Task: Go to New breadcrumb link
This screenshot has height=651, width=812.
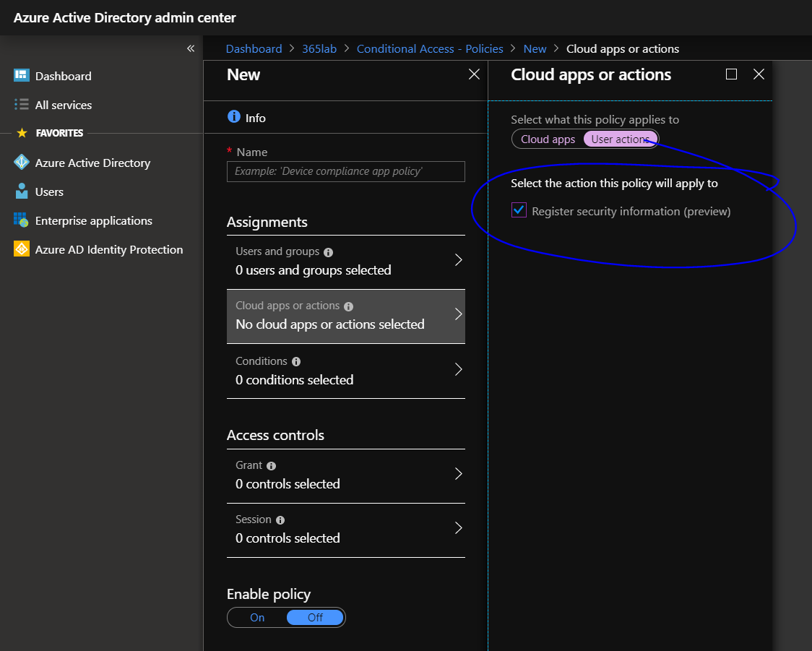Action: click(535, 48)
